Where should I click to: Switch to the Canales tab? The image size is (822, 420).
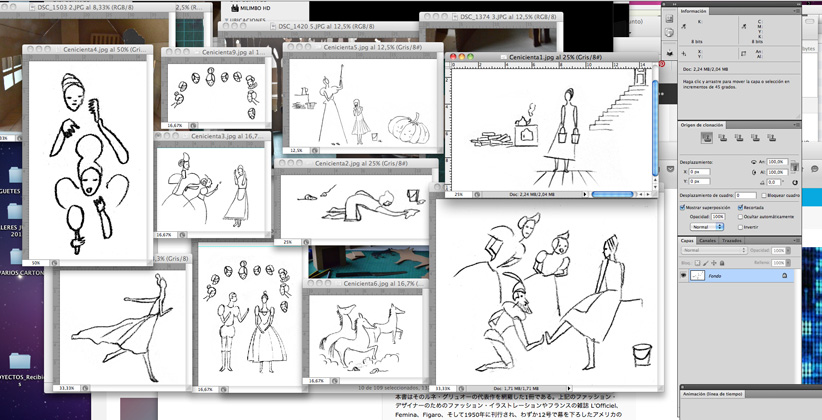[x=708, y=241]
